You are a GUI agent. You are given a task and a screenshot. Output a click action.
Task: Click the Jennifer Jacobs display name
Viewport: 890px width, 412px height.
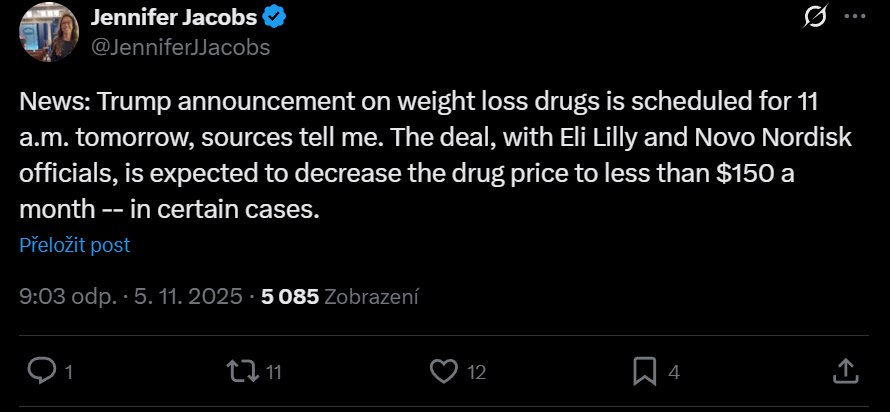pos(175,17)
